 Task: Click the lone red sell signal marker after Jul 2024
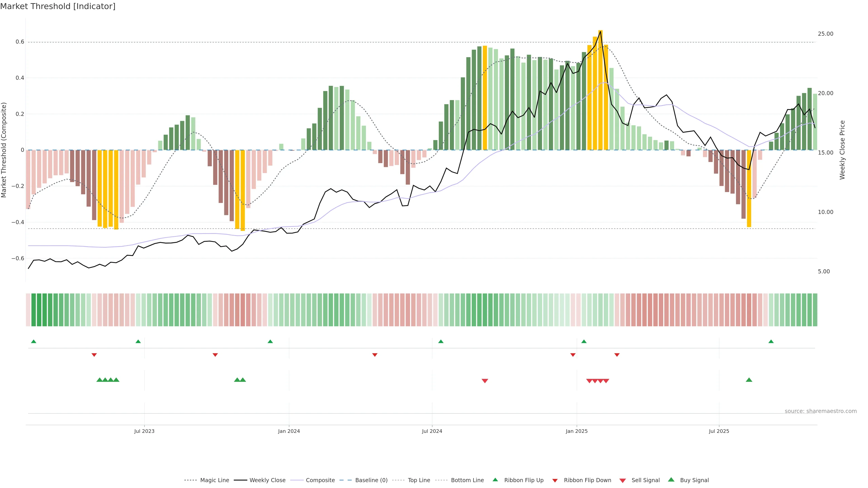[x=485, y=381]
